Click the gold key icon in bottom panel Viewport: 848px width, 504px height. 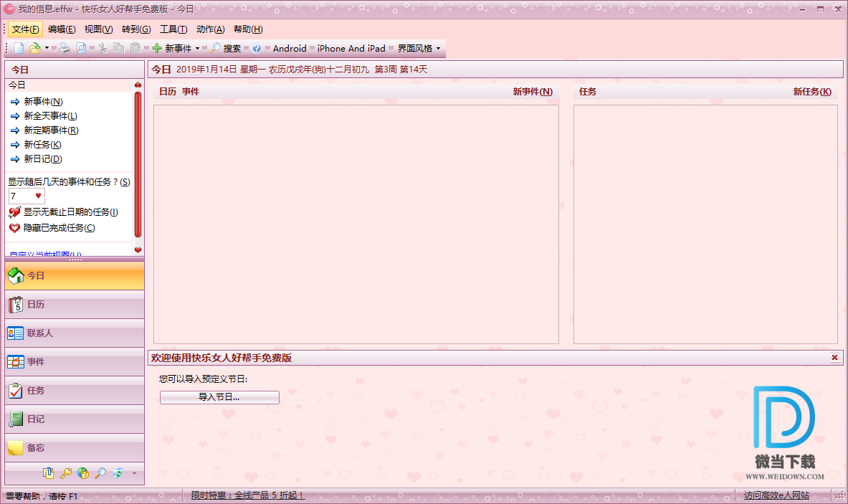coord(66,473)
